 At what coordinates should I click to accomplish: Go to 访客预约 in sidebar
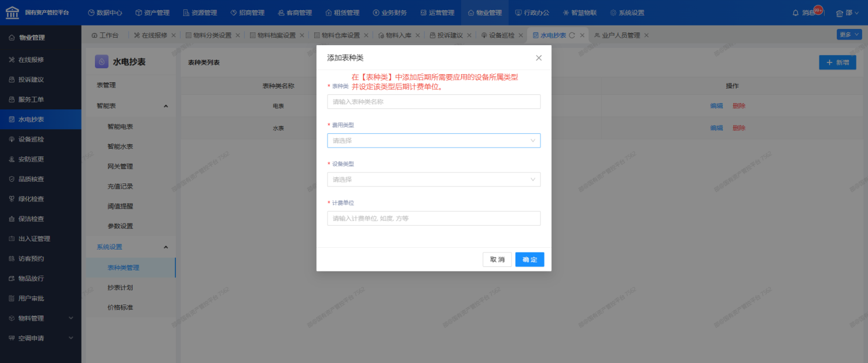[41, 259]
